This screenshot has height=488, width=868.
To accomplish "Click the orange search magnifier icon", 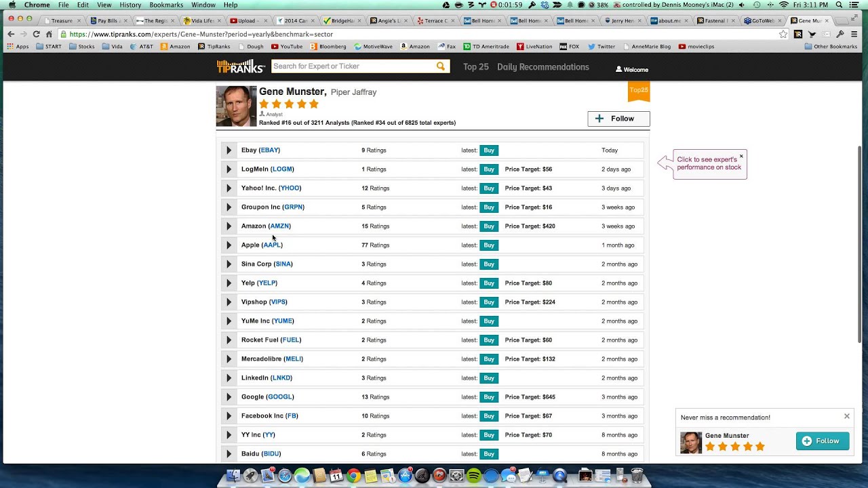I will point(441,66).
